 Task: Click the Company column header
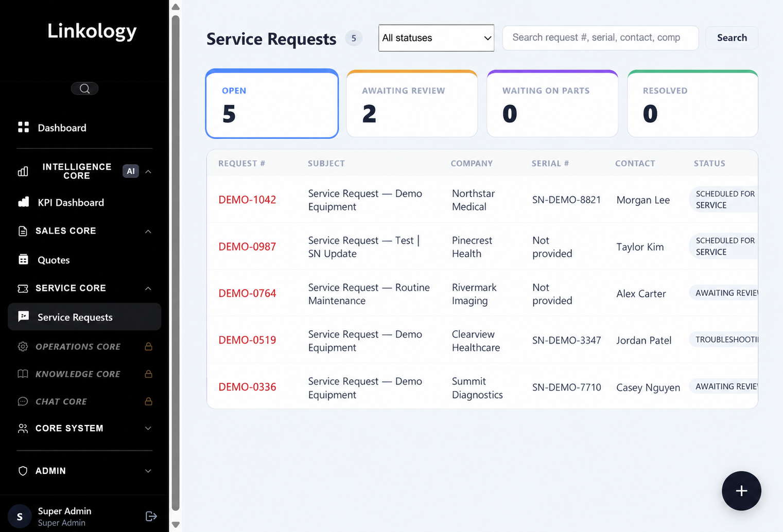pyautogui.click(x=472, y=163)
